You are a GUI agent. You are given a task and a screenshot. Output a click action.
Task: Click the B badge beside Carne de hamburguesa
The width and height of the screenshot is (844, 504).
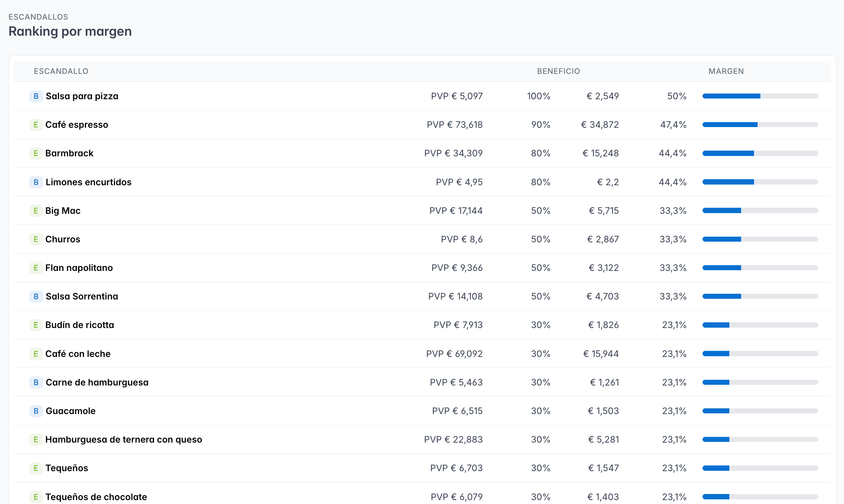click(36, 382)
